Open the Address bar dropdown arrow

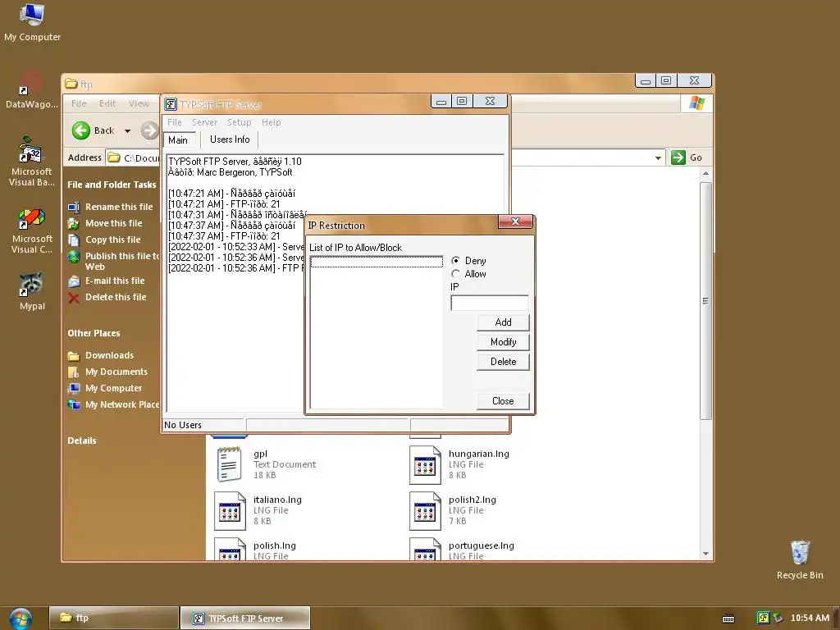coord(658,157)
